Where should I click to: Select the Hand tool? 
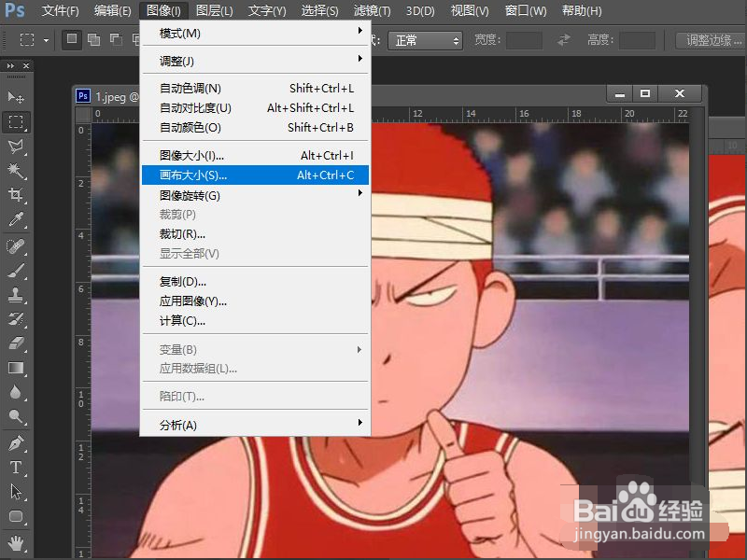[16, 543]
